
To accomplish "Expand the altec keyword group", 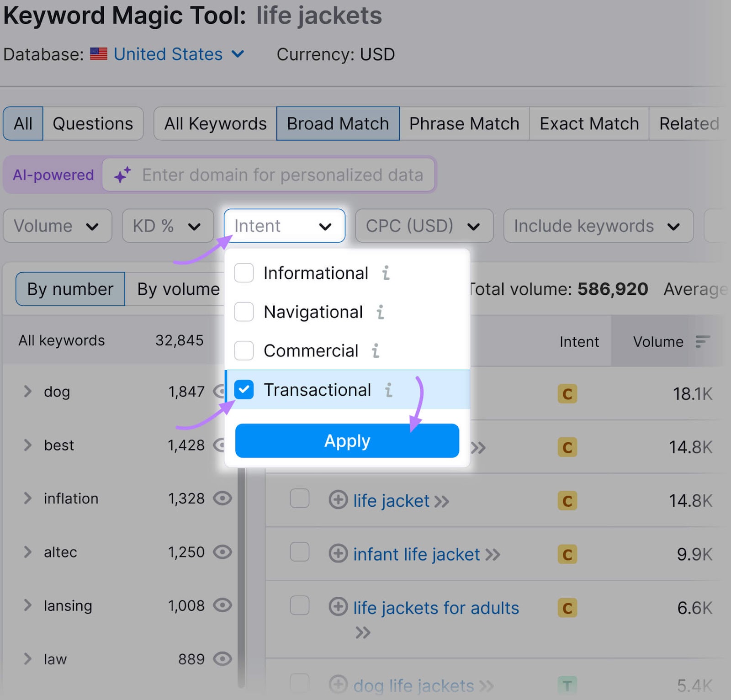I will [x=28, y=552].
